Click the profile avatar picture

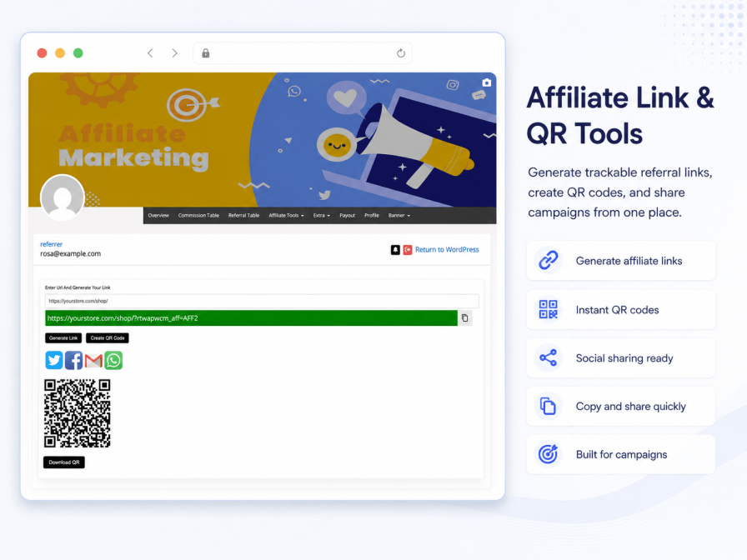pyautogui.click(x=63, y=197)
